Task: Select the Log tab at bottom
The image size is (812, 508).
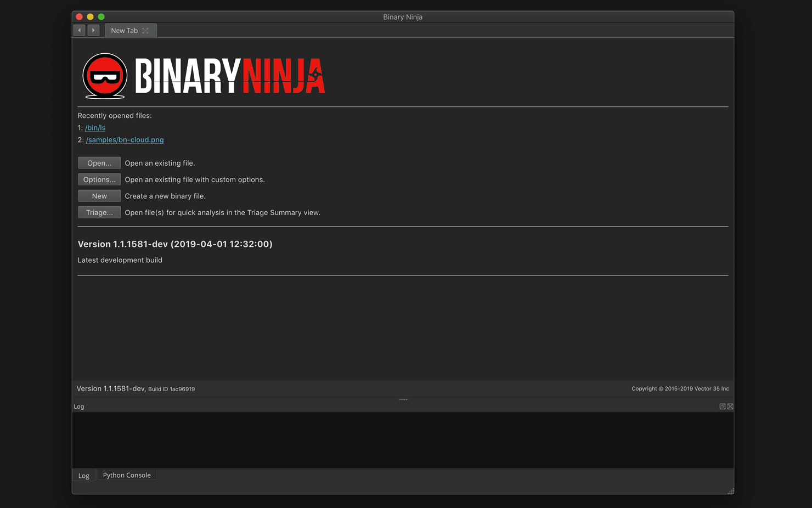Action: 83,476
